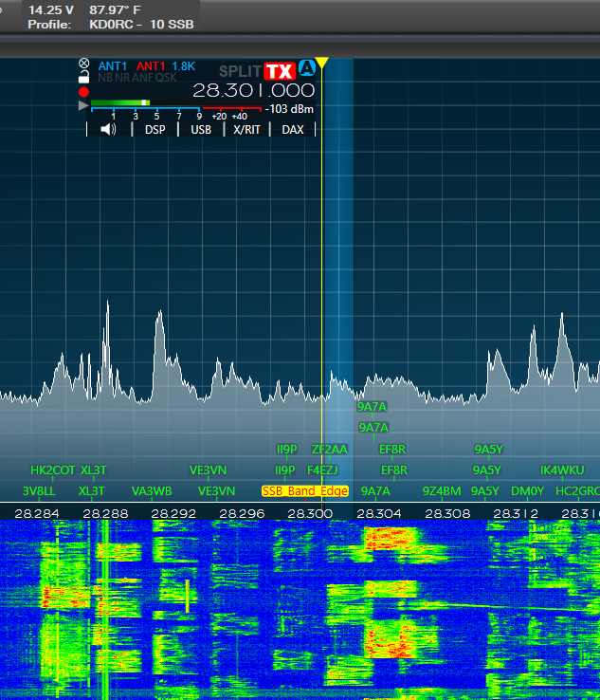Tune to the 9Z4BM spot
Viewport: 600px width, 700px height.
coord(442,491)
